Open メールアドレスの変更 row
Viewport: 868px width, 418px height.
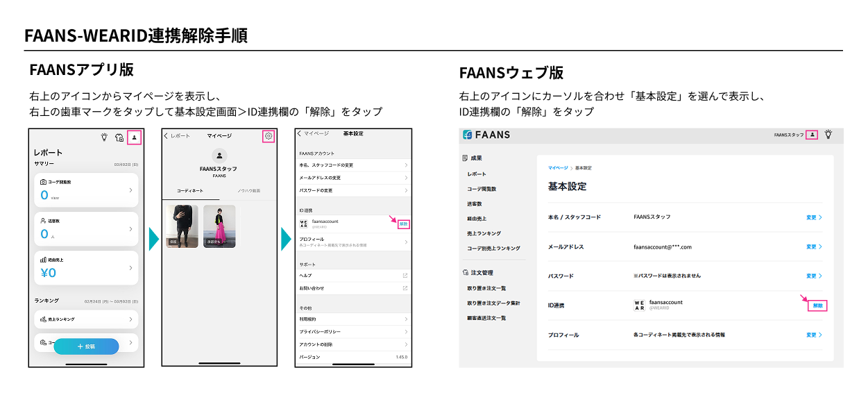pyautogui.click(x=353, y=178)
